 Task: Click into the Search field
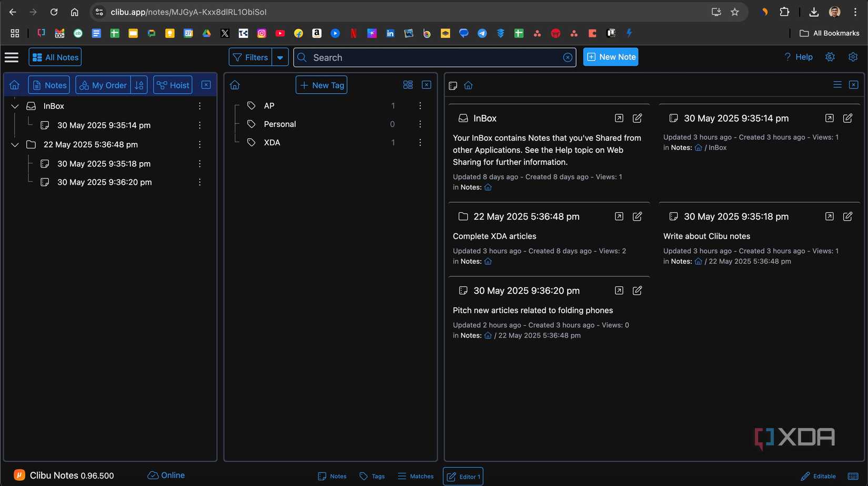click(x=435, y=57)
